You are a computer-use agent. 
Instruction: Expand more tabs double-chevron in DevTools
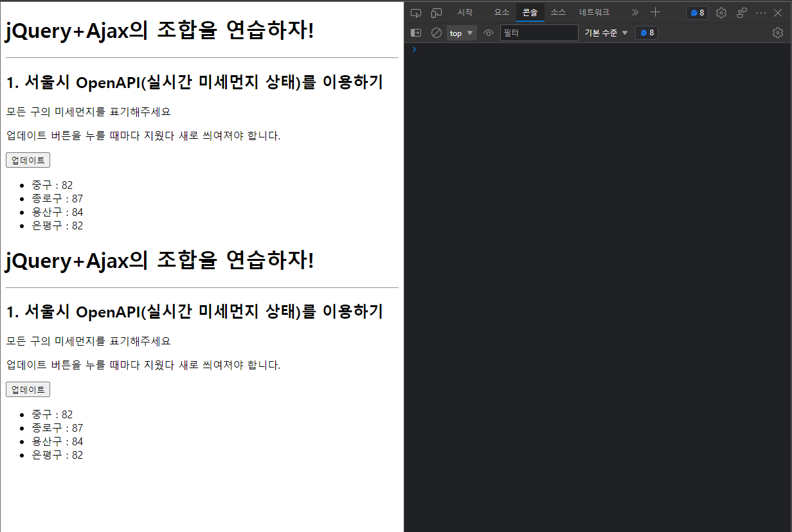[635, 12]
